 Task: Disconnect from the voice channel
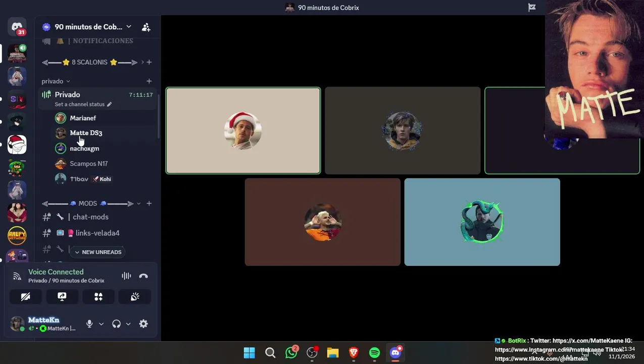(x=143, y=276)
